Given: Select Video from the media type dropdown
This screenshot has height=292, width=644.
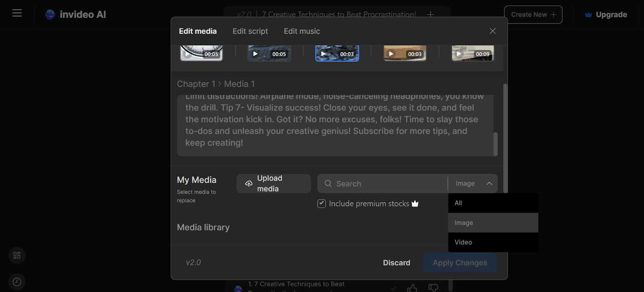Looking at the screenshot, I should point(463,242).
